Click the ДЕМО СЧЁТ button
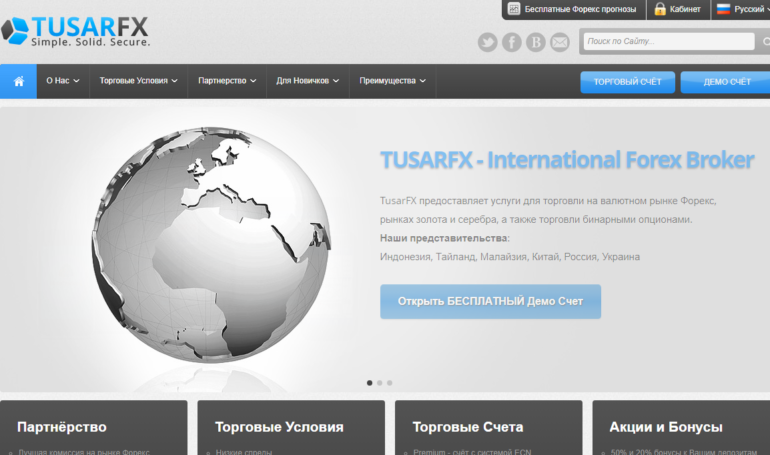The width and height of the screenshot is (770, 455). tap(726, 82)
